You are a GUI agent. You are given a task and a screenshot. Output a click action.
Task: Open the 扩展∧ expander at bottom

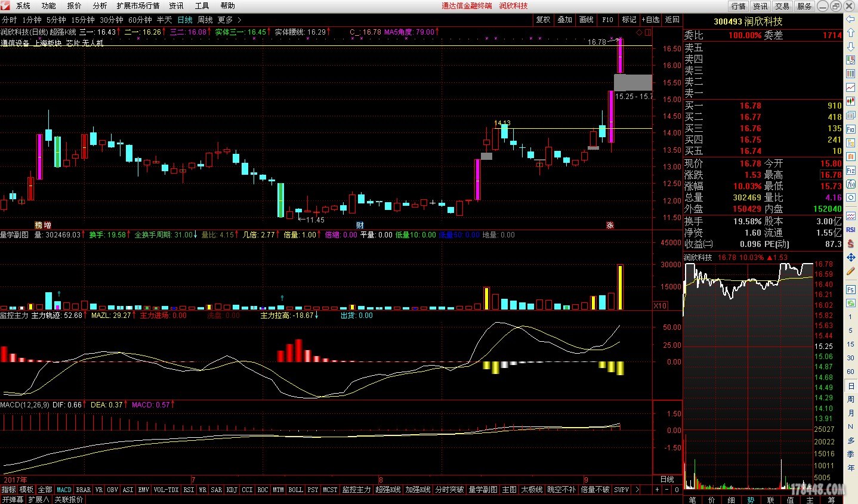tap(39, 499)
